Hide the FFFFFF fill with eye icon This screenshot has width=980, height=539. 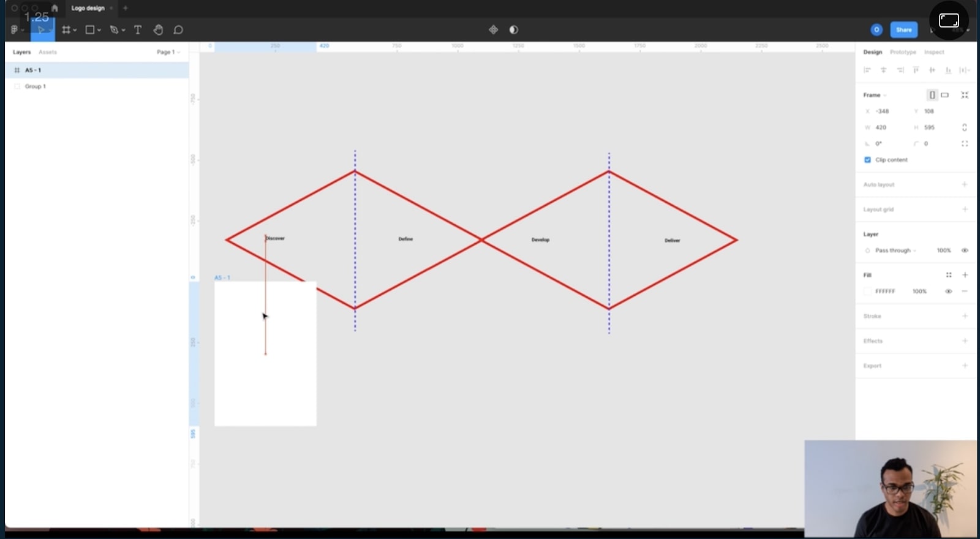point(949,292)
